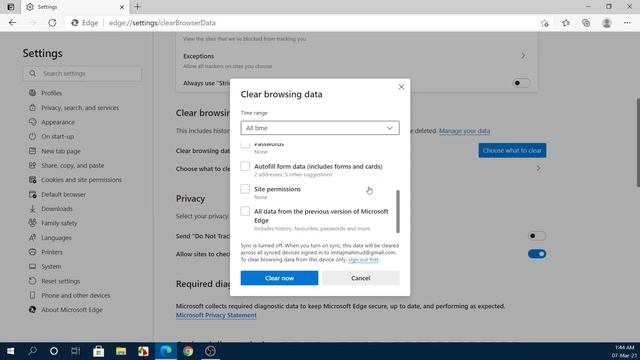Open Task View on taskbar
The image size is (640, 360).
coord(76,351)
